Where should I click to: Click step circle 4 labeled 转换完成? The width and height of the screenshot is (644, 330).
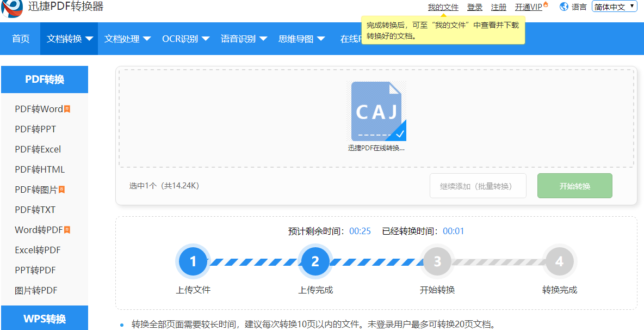tap(559, 261)
